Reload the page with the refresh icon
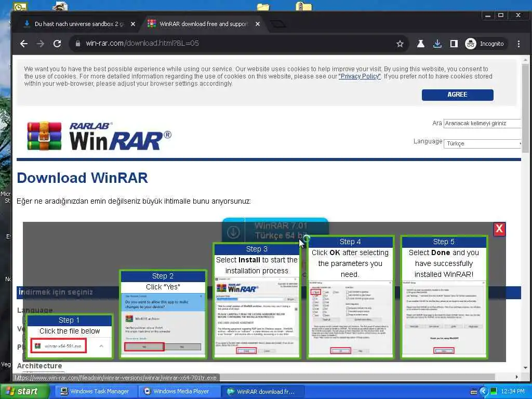Viewport: 532px width, 399px height. pos(57,44)
